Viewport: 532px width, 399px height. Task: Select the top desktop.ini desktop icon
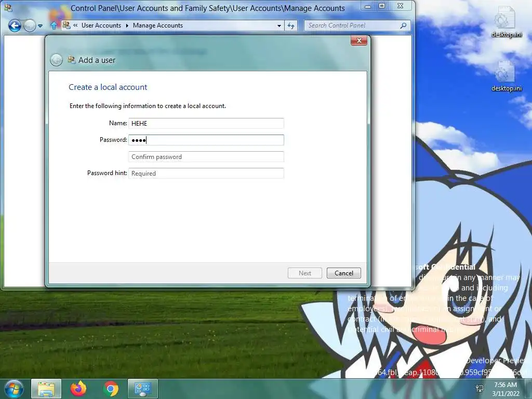click(x=506, y=22)
